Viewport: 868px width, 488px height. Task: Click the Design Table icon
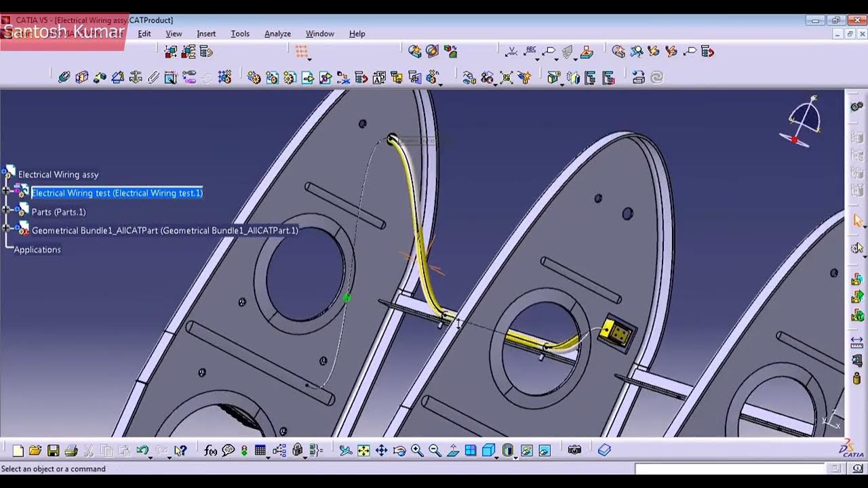(260, 450)
